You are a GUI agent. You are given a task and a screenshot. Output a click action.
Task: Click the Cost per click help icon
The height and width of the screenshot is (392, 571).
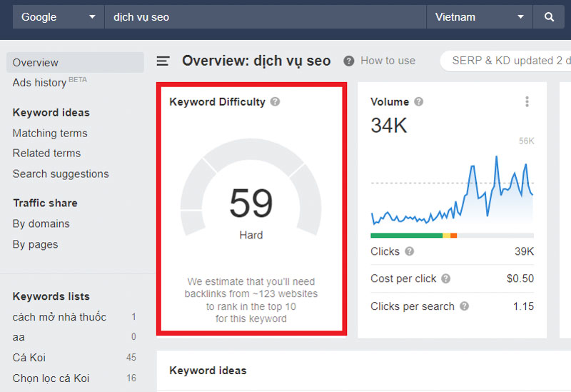446,279
